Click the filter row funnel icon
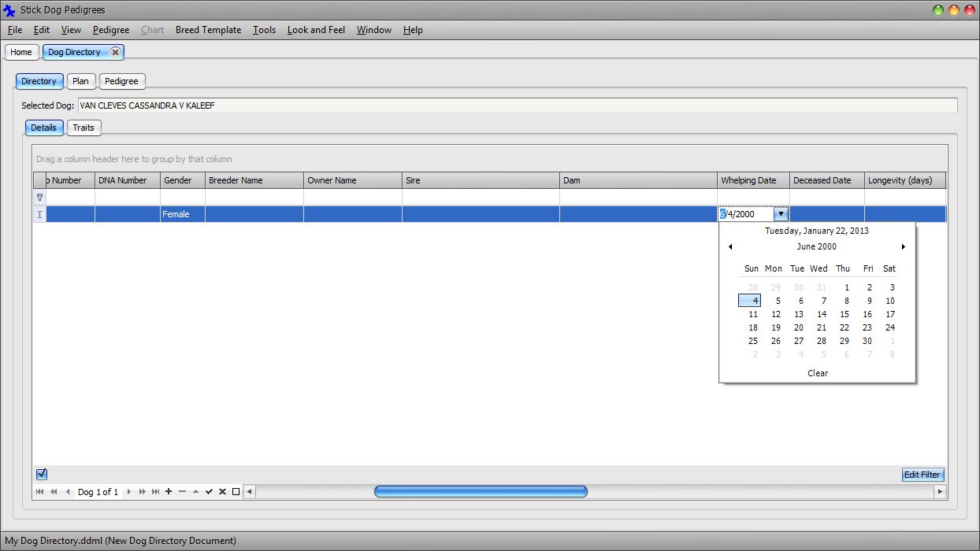Viewport: 980px width, 551px height. tap(39, 198)
